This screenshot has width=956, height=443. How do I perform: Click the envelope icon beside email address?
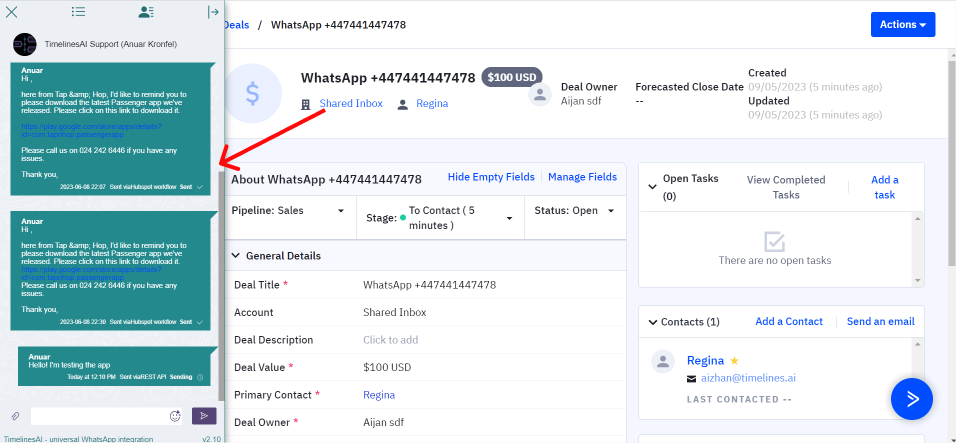coord(691,378)
